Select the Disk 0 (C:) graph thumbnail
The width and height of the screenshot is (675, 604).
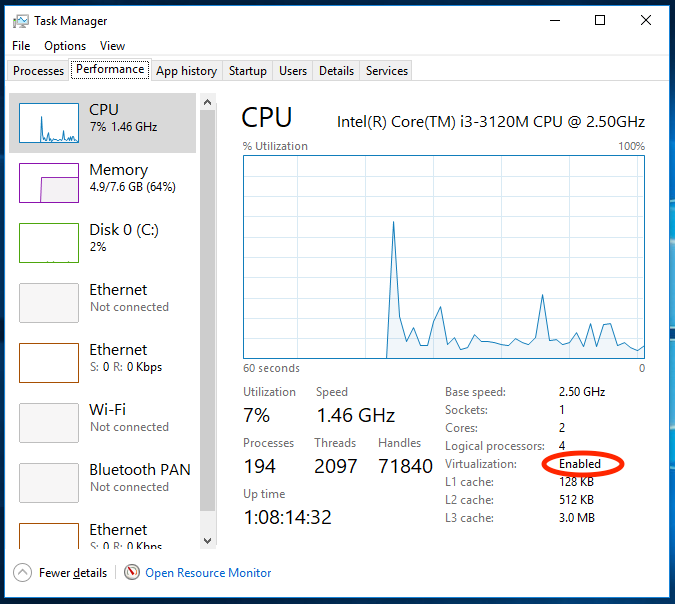[49, 243]
